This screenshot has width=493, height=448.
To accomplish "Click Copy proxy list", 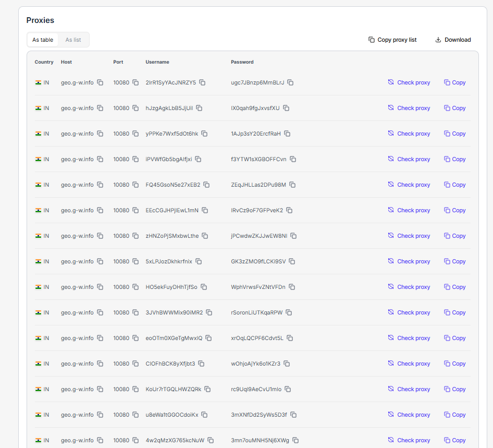I will coord(392,40).
